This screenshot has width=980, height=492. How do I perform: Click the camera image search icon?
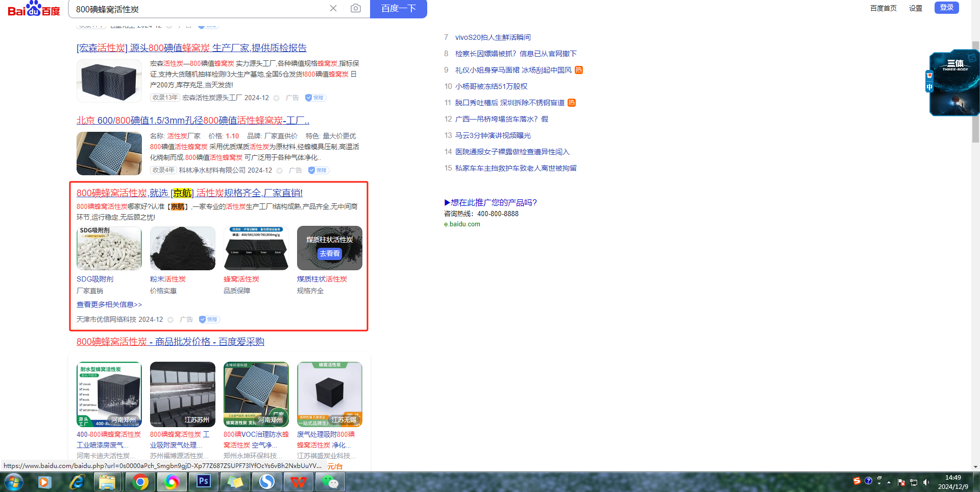coord(356,8)
